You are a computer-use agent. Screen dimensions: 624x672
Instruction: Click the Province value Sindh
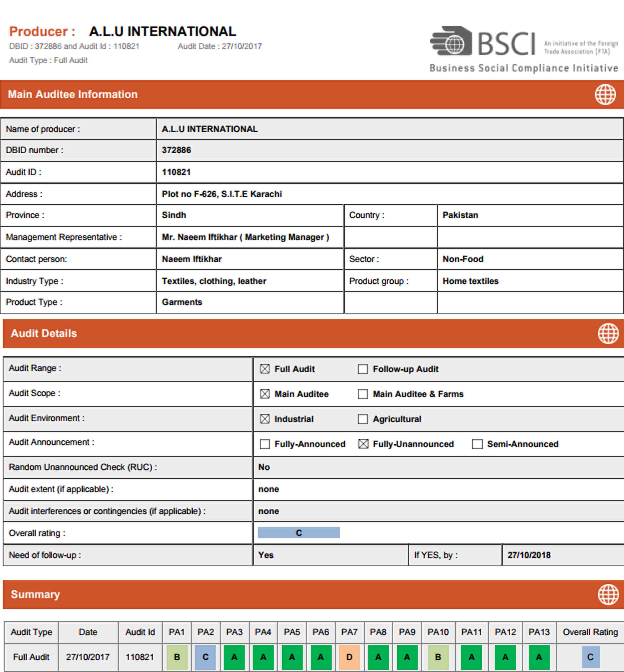174,215
